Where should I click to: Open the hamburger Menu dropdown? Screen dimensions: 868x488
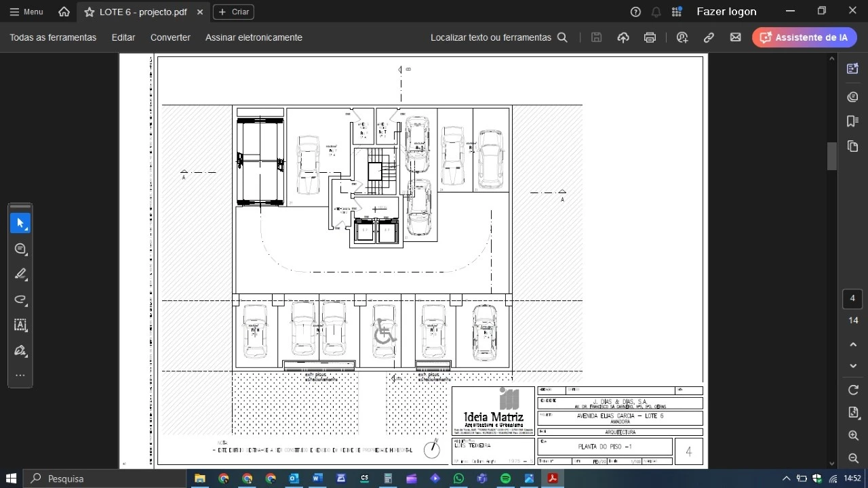[x=26, y=12]
